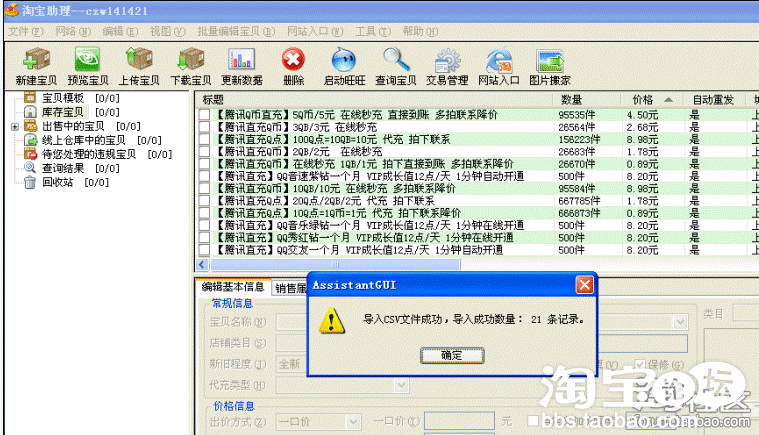This screenshot has height=435, width=759.
Task: Open the 文件 menu
Action: point(18,32)
